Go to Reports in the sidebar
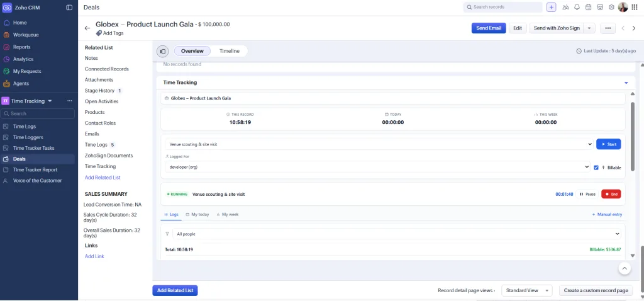This screenshot has width=644, height=301. point(21,47)
